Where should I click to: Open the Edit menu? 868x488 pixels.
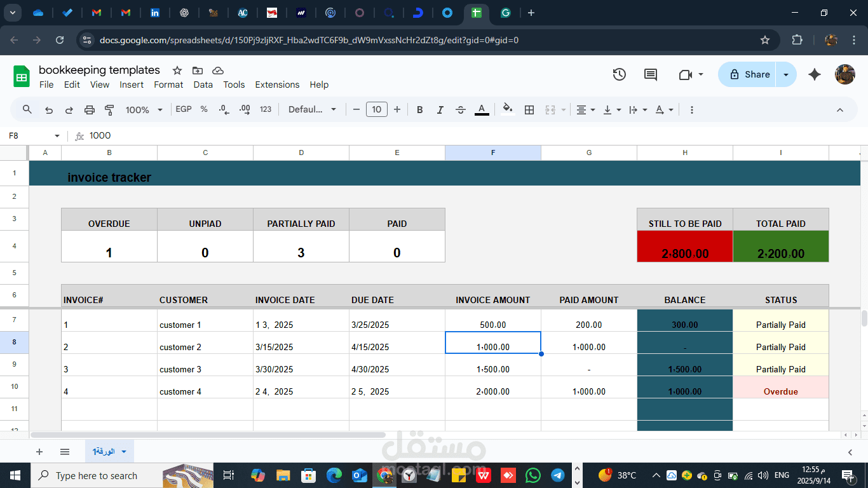(x=72, y=85)
